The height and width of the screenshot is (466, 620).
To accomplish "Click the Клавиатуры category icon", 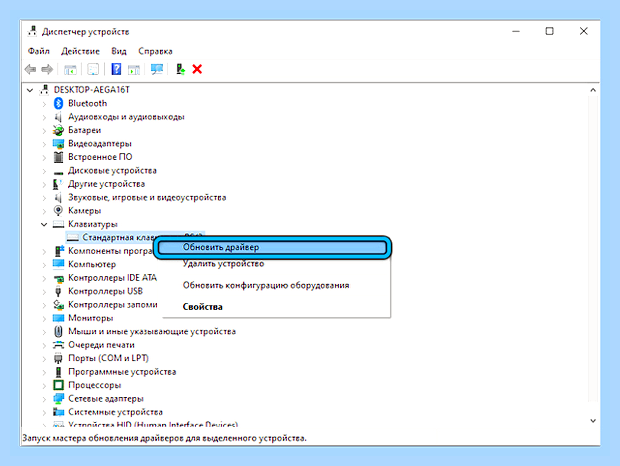I will 59,224.
